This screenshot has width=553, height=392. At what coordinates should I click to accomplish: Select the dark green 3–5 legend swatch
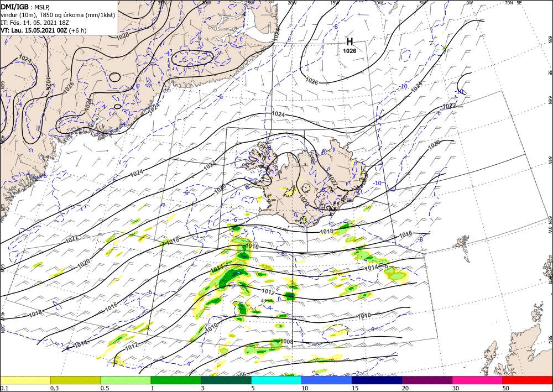click(226, 380)
